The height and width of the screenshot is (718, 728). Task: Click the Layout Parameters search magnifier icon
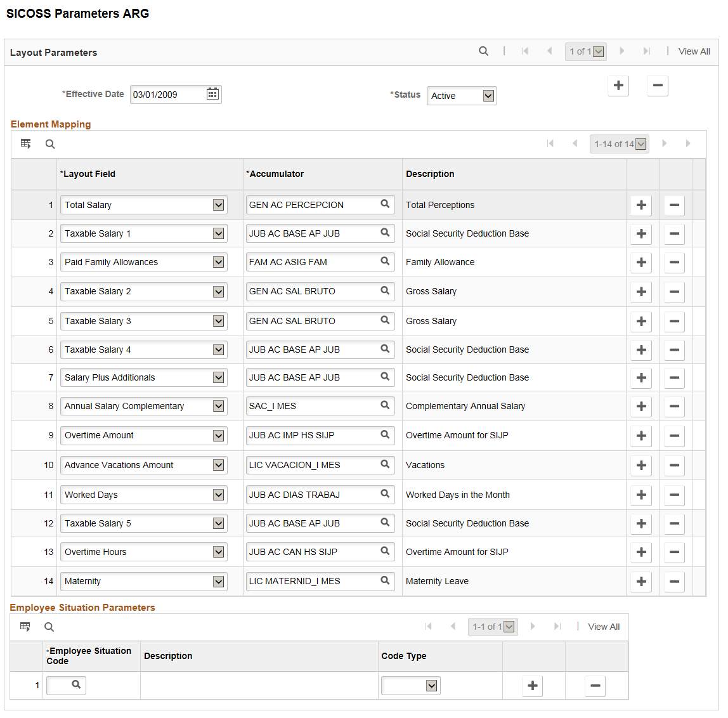[x=483, y=51]
